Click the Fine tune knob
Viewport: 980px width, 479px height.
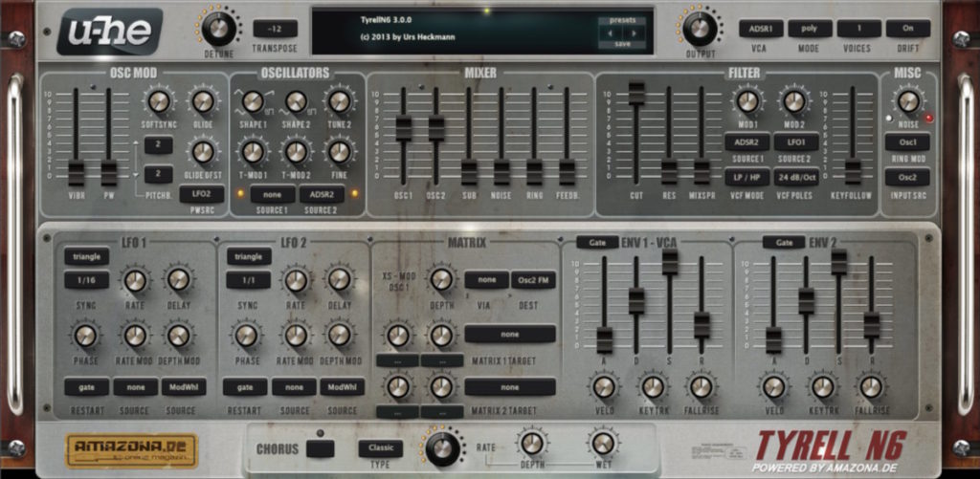point(340,152)
